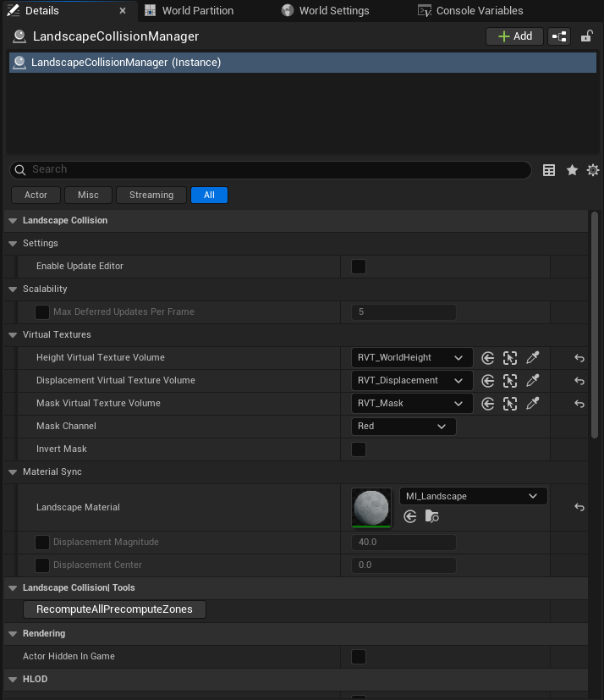Use selected asset for Displacement Virtual Texture Volume
Image resolution: width=604 pixels, height=700 pixels.
488,381
